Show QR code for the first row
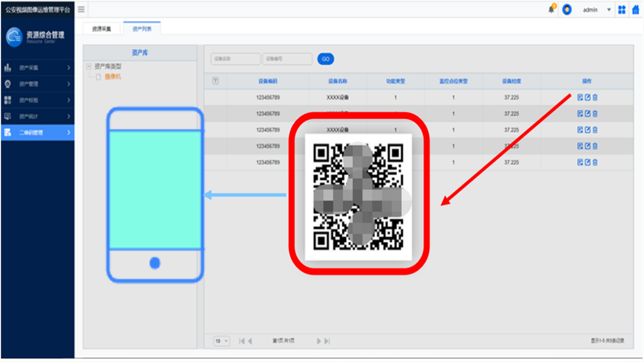644x362 pixels. coord(580,97)
